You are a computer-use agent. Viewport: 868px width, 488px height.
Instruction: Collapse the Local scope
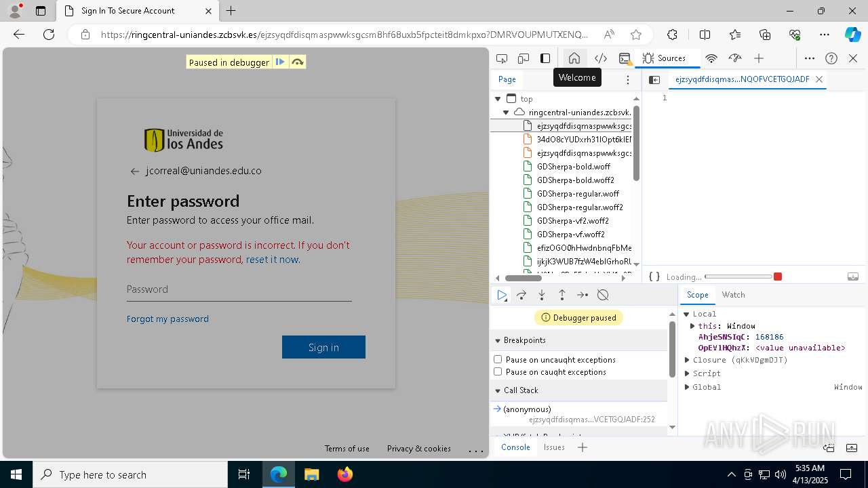[x=687, y=314]
